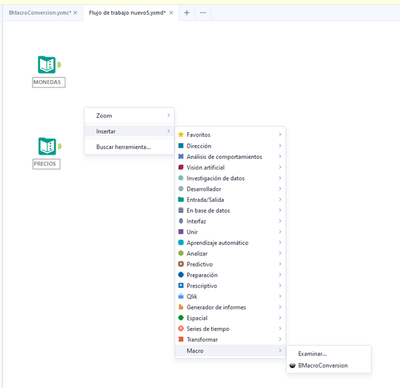The height and width of the screenshot is (388, 400).
Task: Choose Buscar herramienta... from context menu
Action: [x=129, y=147]
